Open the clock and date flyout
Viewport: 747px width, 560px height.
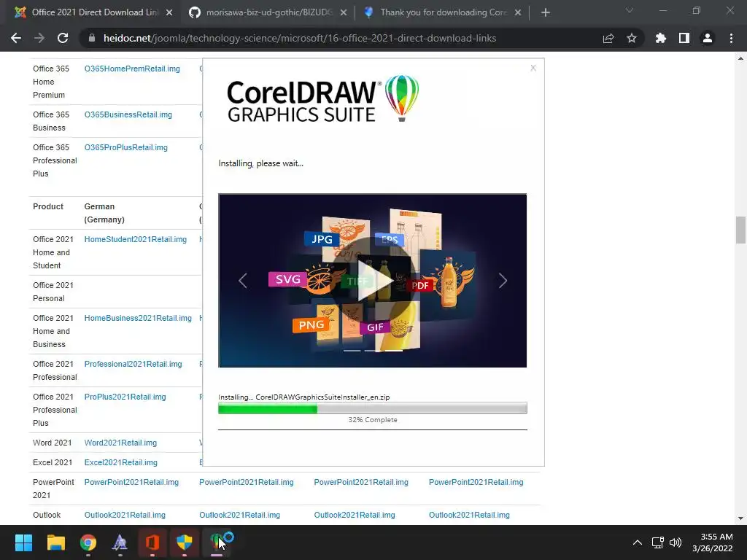coord(712,542)
